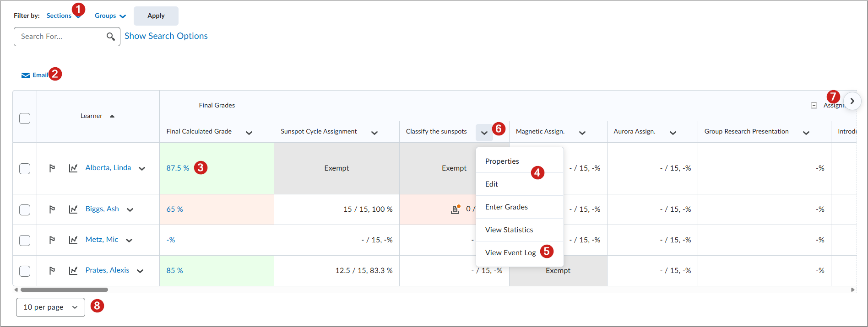Click the Email envelope icon
The image size is (868, 327).
(x=26, y=75)
